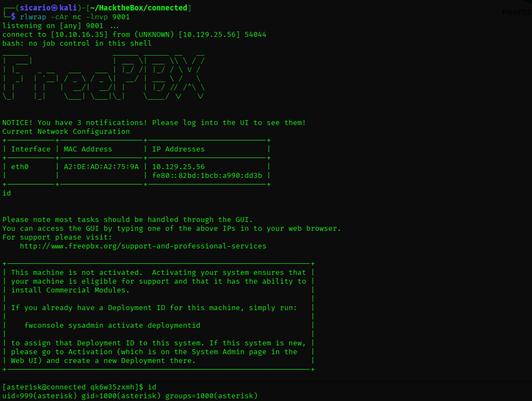This screenshot has height=401, width=532.
Task: Click the groups=1000(asterisk) output text
Action: (211, 396)
